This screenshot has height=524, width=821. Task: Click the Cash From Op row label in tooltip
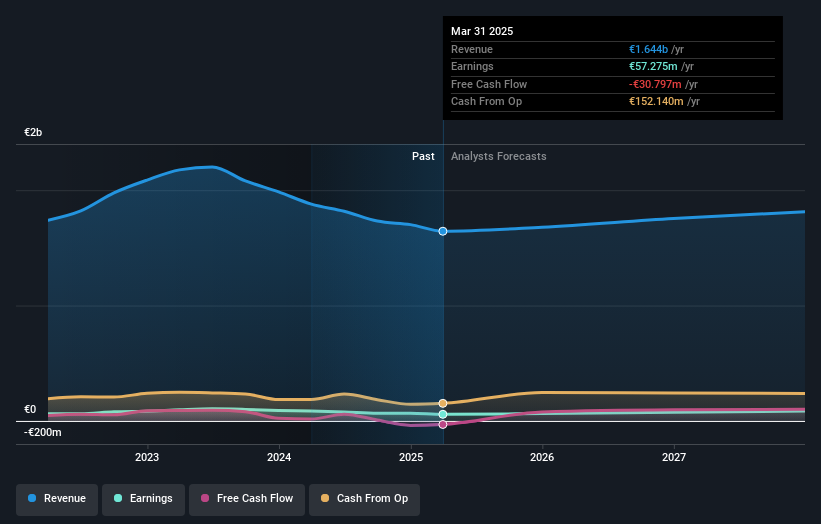pos(486,102)
